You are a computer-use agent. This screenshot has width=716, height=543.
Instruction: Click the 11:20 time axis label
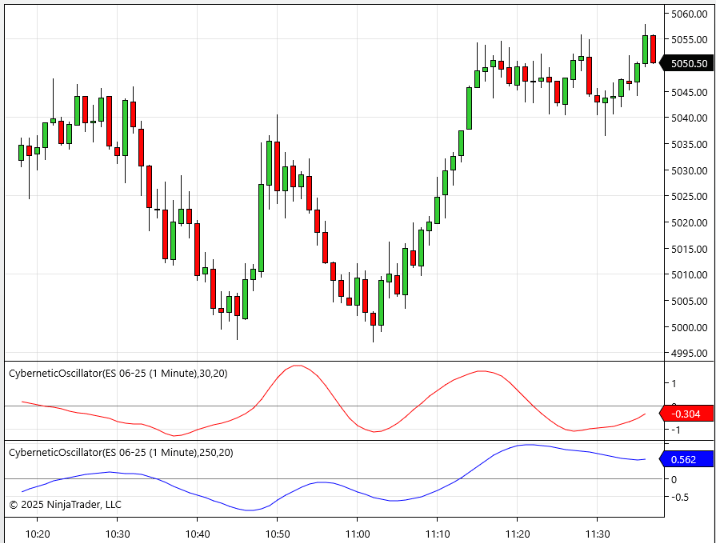[x=517, y=533]
